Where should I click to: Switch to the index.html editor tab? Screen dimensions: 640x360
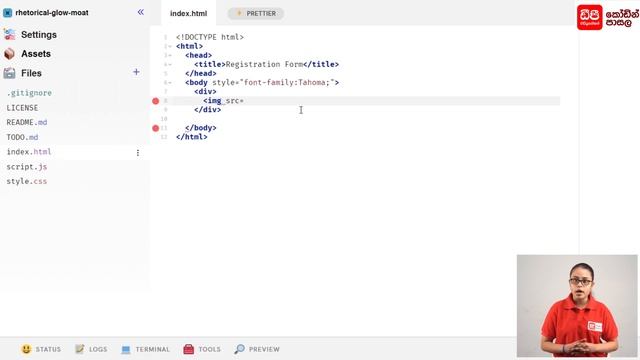pos(189,13)
